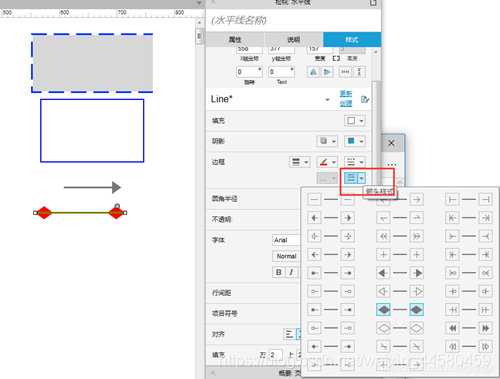Image resolution: width=500 pixels, height=379 pixels.
Task: Choose solid triangle arrowhead for right end
Action: (416, 273)
